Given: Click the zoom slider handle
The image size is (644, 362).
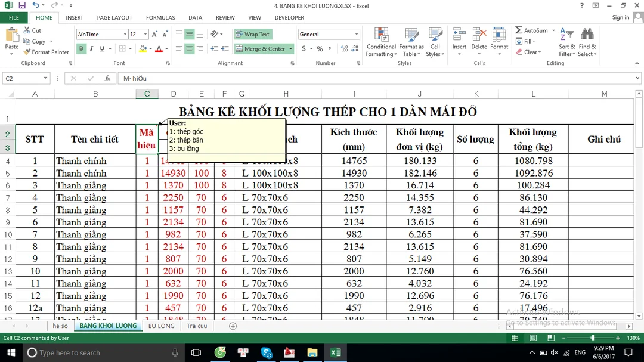Looking at the screenshot, I should point(593,338).
